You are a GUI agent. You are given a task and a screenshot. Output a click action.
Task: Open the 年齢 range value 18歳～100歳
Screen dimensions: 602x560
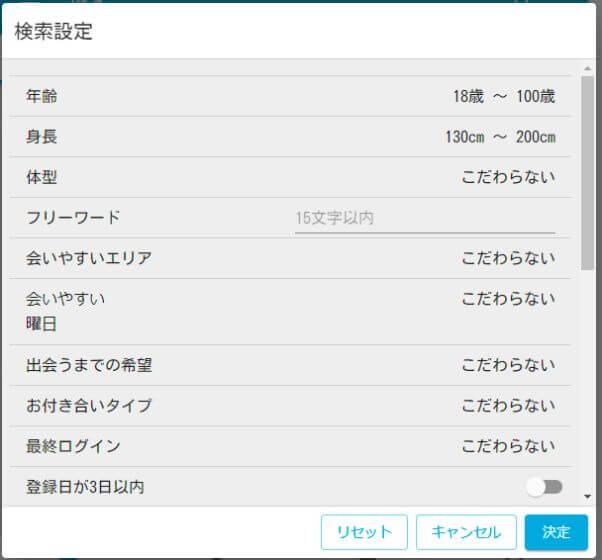click(503, 97)
